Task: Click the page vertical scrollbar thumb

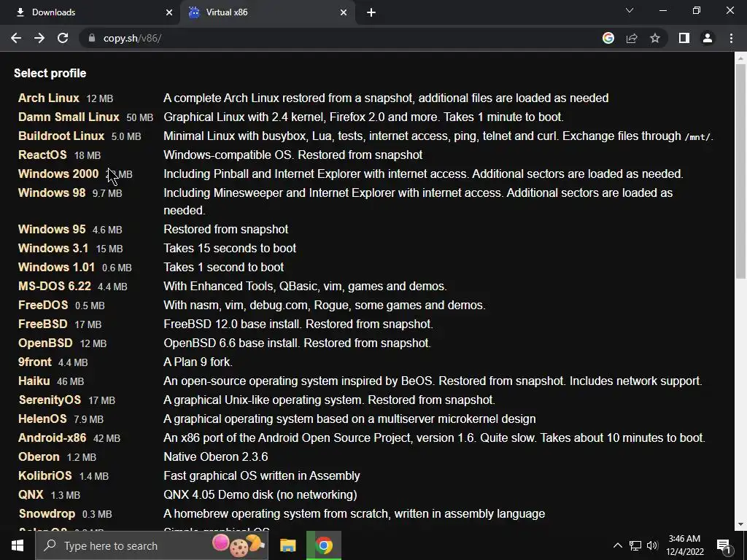Action: (x=740, y=171)
